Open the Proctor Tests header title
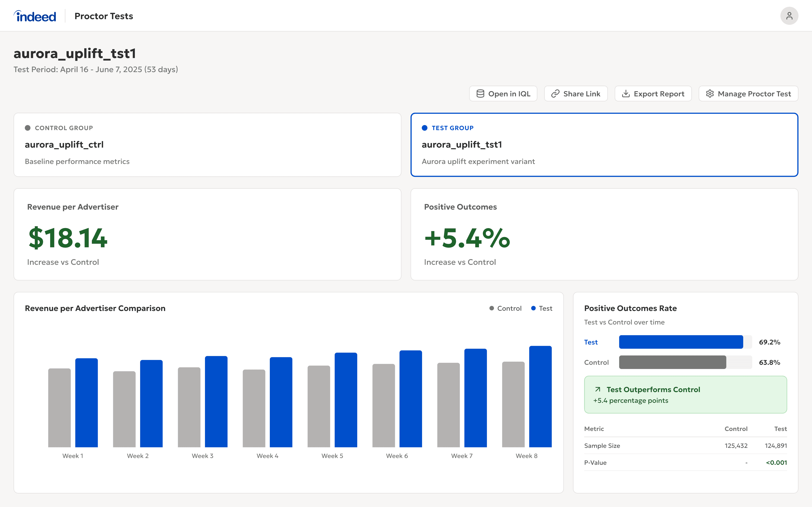The image size is (812, 507). coord(104,16)
